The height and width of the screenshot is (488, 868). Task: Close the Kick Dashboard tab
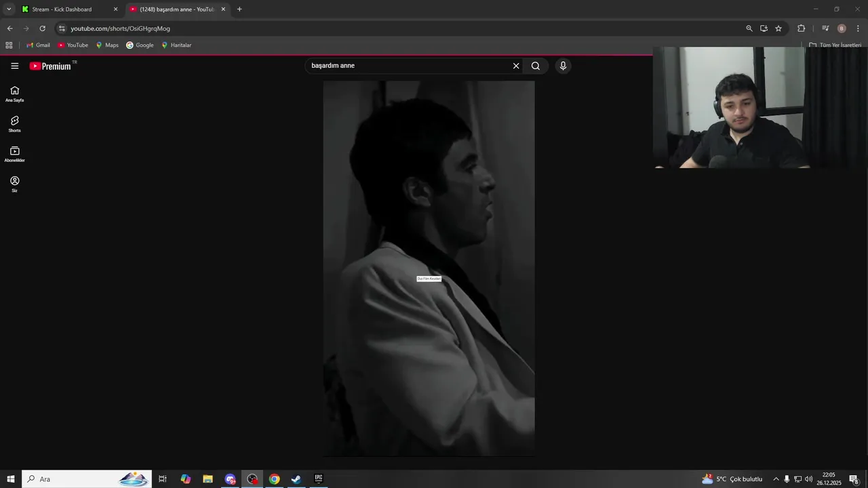115,9
